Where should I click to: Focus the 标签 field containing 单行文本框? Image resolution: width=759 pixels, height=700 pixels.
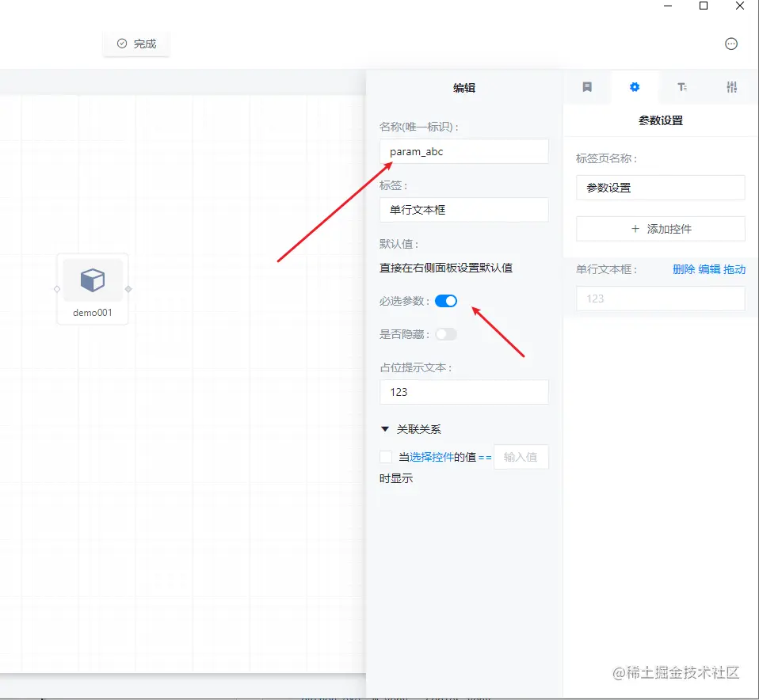(x=463, y=210)
